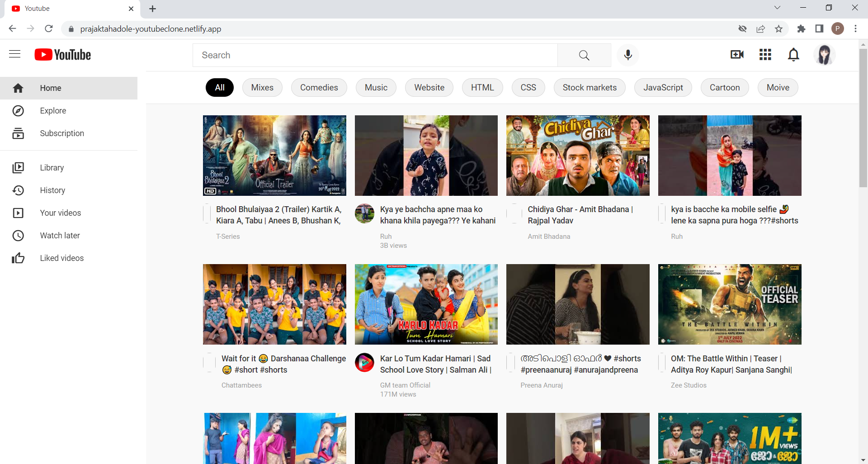Close the Youtube browser tab
This screenshot has width=868, height=464.
(131, 9)
